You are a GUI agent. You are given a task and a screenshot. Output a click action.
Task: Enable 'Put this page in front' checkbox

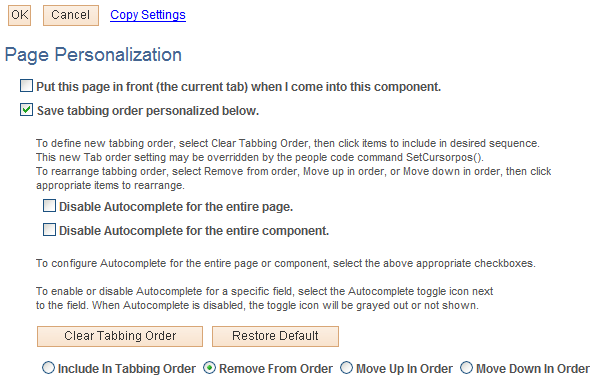(x=26, y=86)
